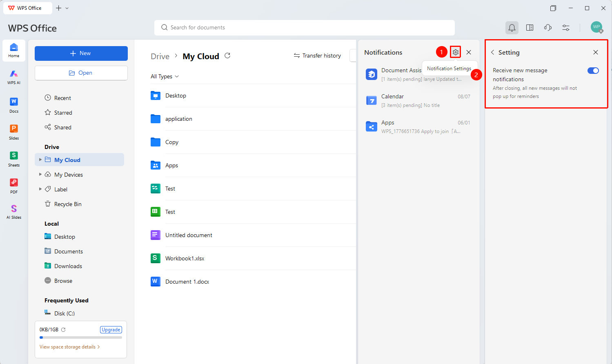Click the WP user avatar
The height and width of the screenshot is (364, 612).
pos(596,27)
